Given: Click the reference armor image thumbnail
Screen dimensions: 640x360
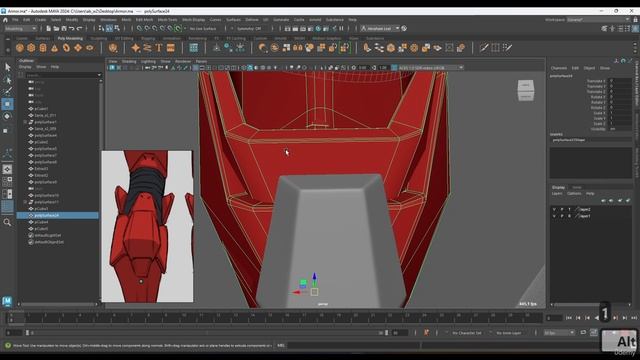Looking at the screenshot, I should (x=147, y=227).
